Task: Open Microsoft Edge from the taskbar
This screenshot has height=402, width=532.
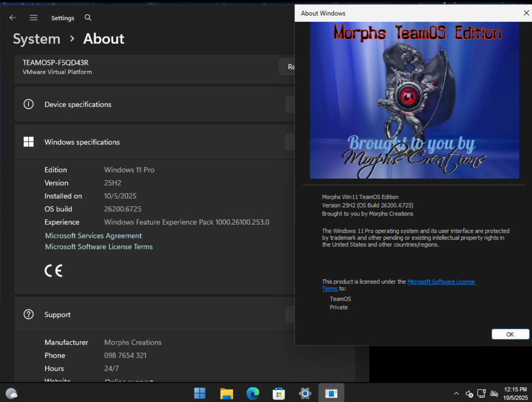Action: pyautogui.click(x=253, y=393)
